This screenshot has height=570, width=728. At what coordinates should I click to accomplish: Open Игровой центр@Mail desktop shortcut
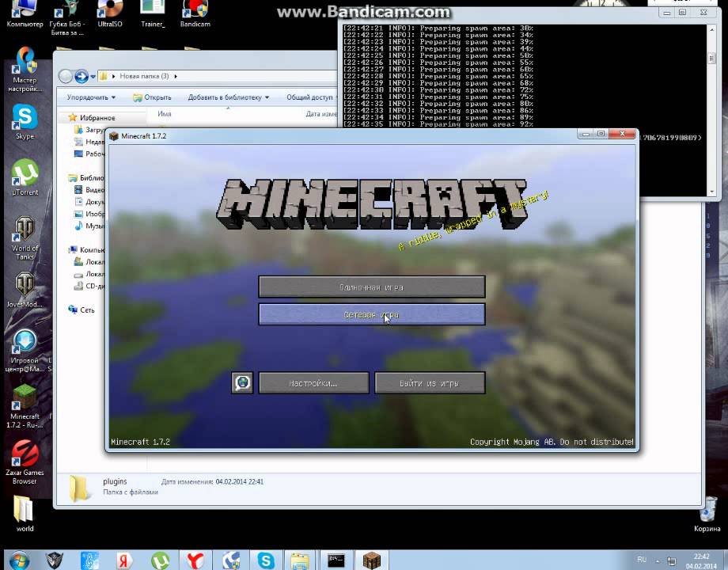25,351
